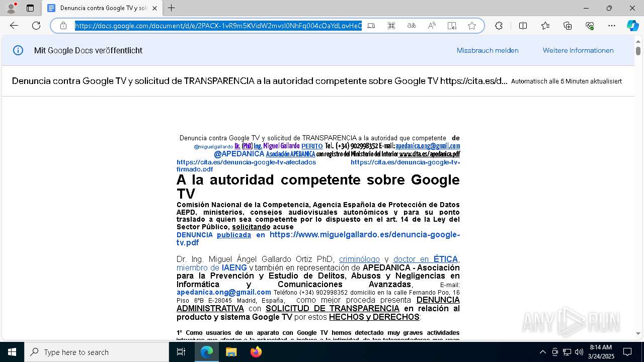
Task: Close the Denuncia contra Google TV tab
Action: tap(155, 8)
